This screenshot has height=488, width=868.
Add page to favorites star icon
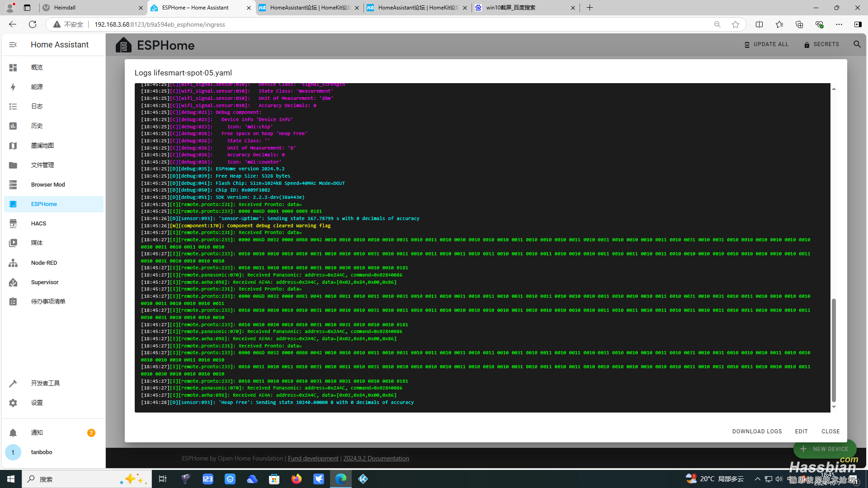(736, 24)
